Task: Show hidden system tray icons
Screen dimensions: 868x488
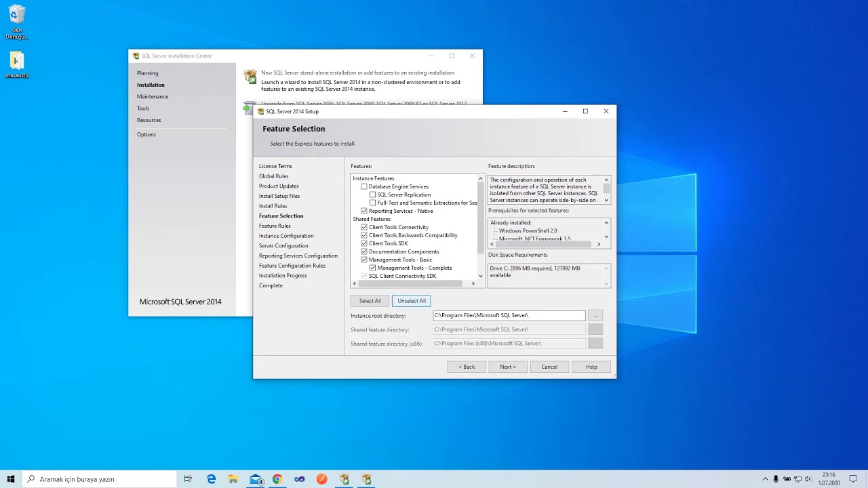Action: (766, 479)
